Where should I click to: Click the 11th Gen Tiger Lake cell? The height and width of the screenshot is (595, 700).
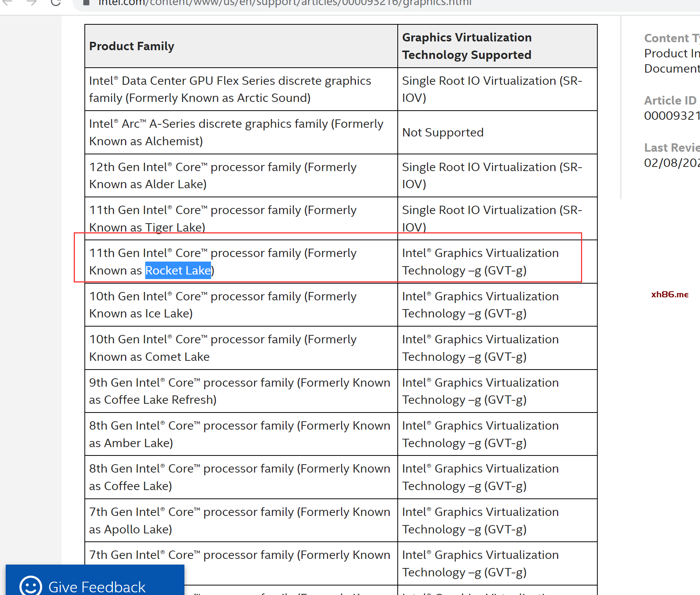click(x=241, y=219)
